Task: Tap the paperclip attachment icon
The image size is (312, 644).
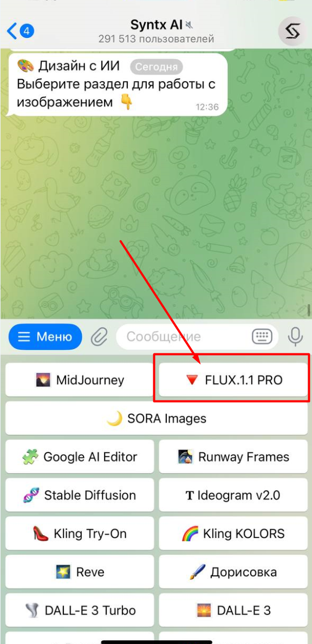Action: (x=99, y=337)
